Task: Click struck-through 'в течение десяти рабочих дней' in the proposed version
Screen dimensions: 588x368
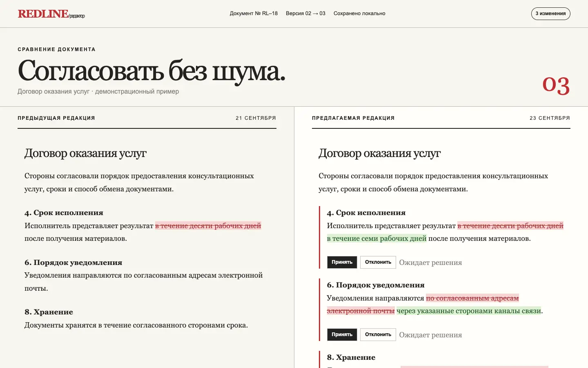Action: (510, 226)
